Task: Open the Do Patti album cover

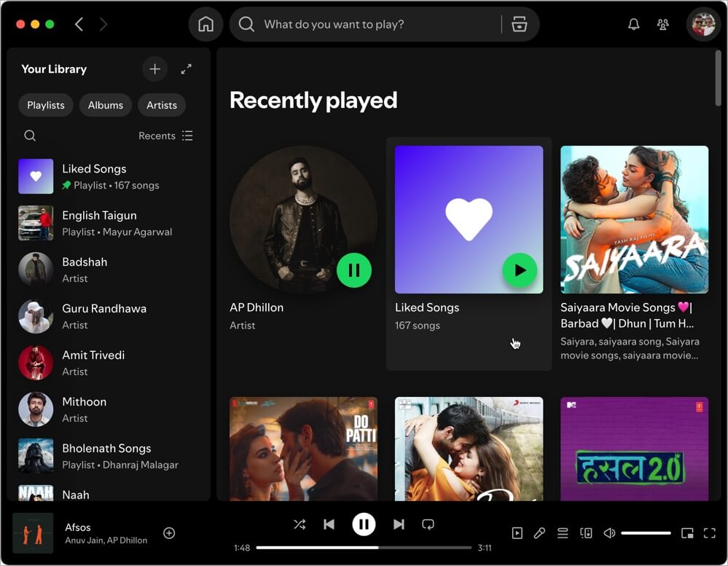Action: coord(303,449)
